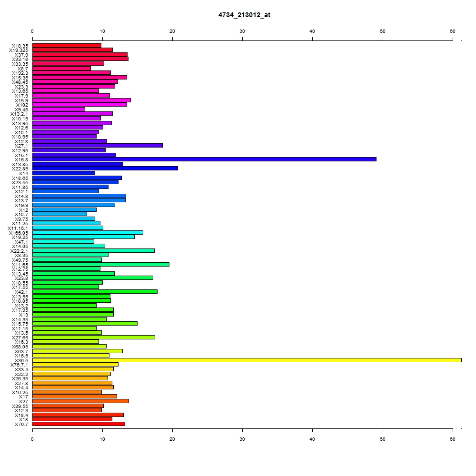The image size is (476, 476).
Task: Select the X33.4 label
Action: click(21, 369)
